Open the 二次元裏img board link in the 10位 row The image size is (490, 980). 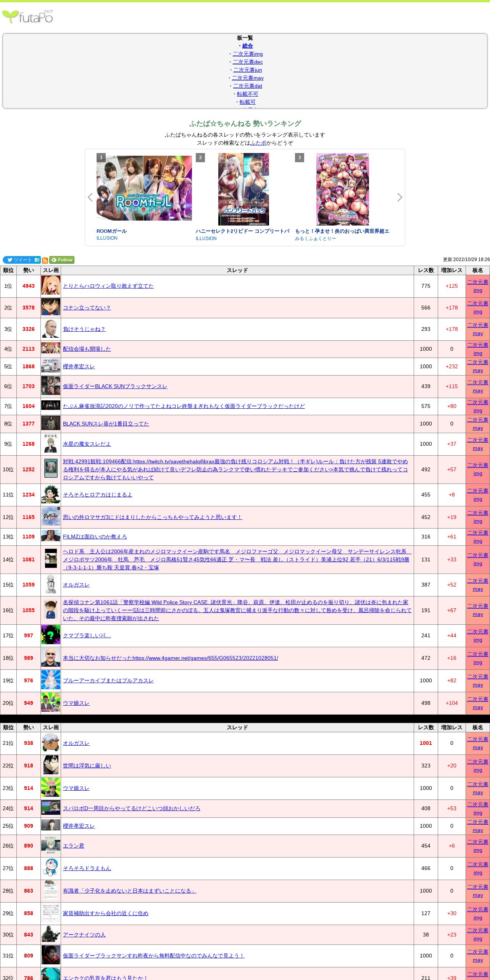pyautogui.click(x=478, y=469)
